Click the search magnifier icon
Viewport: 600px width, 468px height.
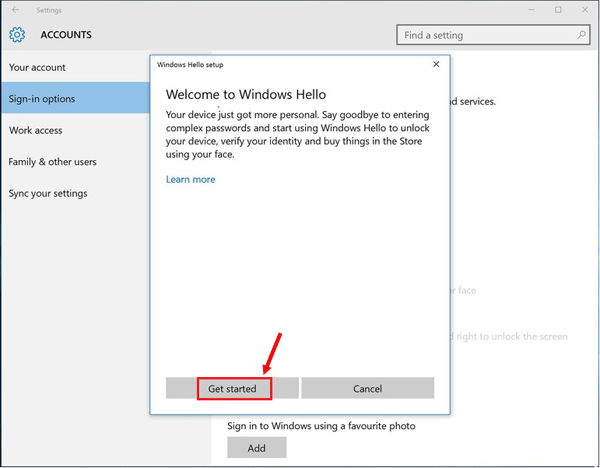point(581,35)
